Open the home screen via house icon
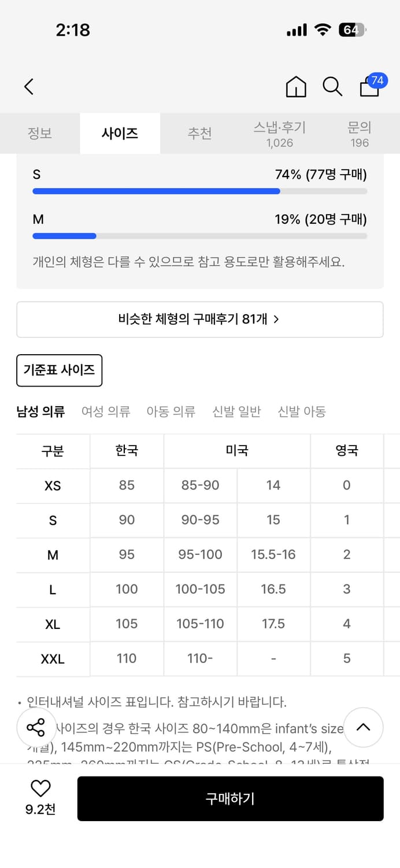This screenshot has width=400, height=868. 295,86
